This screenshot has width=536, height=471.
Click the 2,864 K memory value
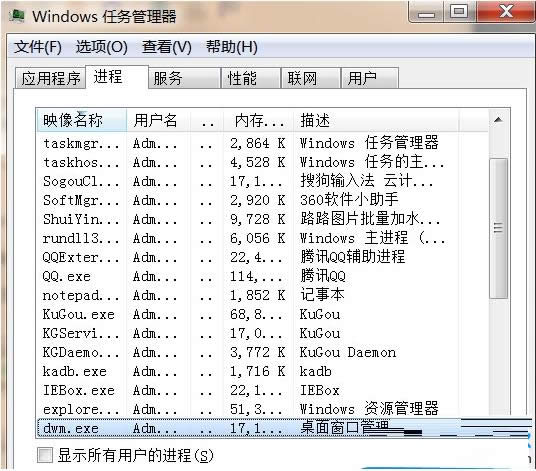pyautogui.click(x=258, y=143)
